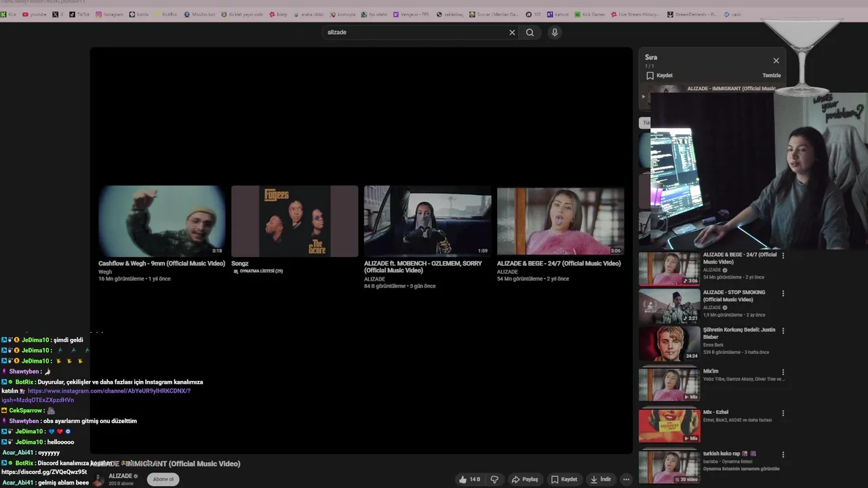The width and height of the screenshot is (868, 488).
Task: Click the magnifying glass search button
Action: pos(530,33)
